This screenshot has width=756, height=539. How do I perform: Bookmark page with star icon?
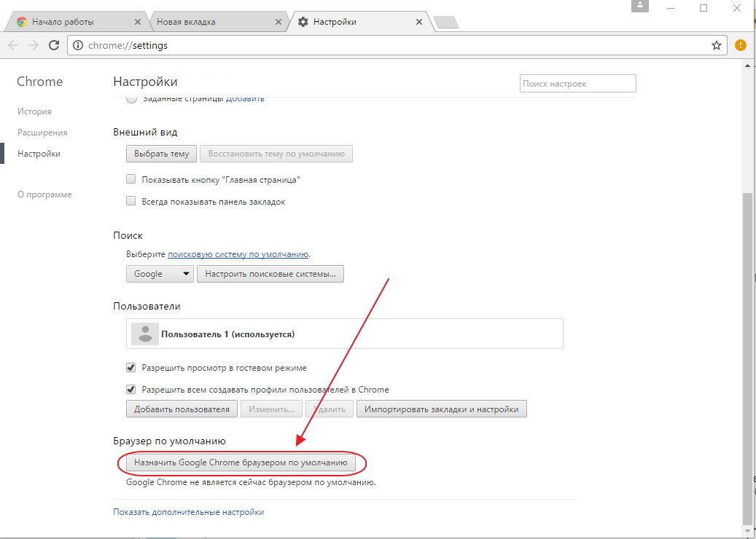click(717, 45)
